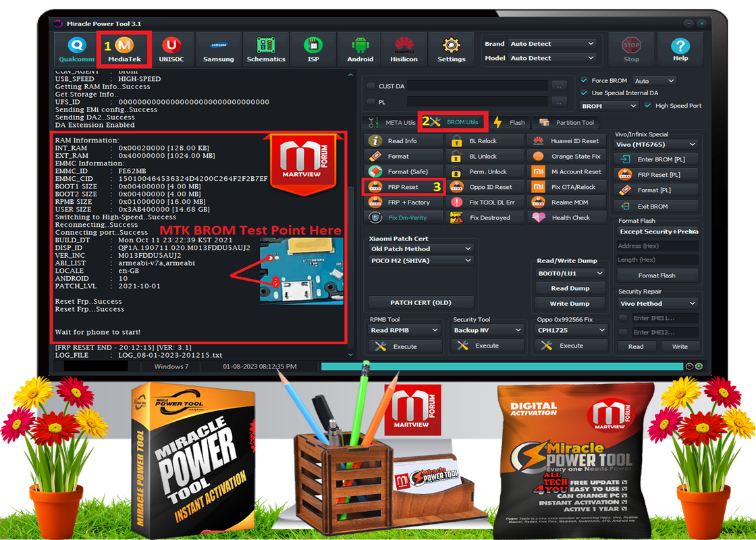Click Enter BROM [PL] button
The image size is (756, 540).
pyautogui.click(x=655, y=159)
